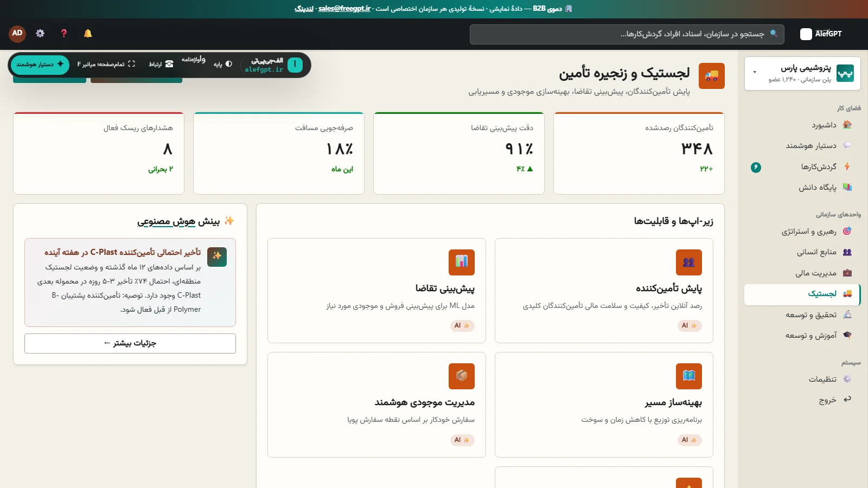Click the گردش‌کارها count badge 6
This screenshot has width=868, height=488.
point(756,167)
